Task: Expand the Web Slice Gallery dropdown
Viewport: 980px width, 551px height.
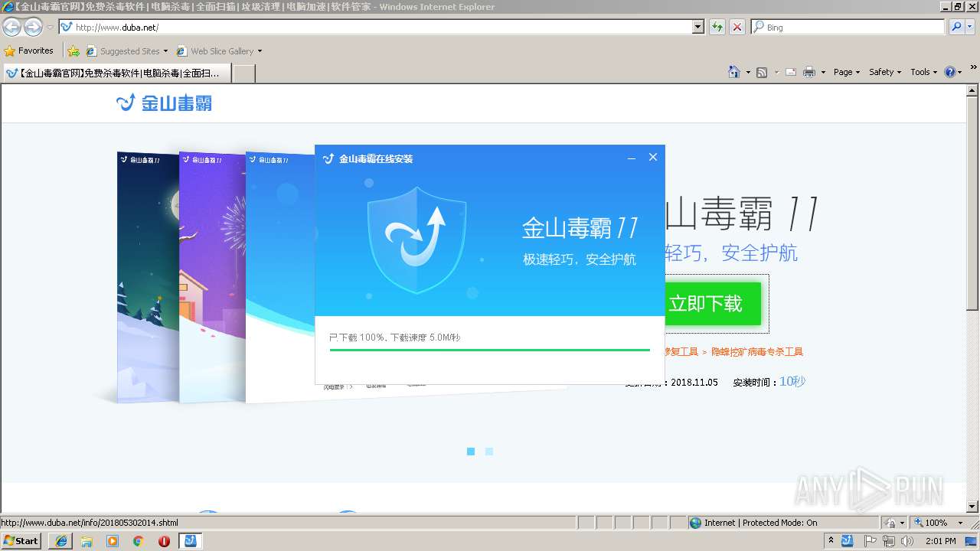Action: tap(260, 51)
